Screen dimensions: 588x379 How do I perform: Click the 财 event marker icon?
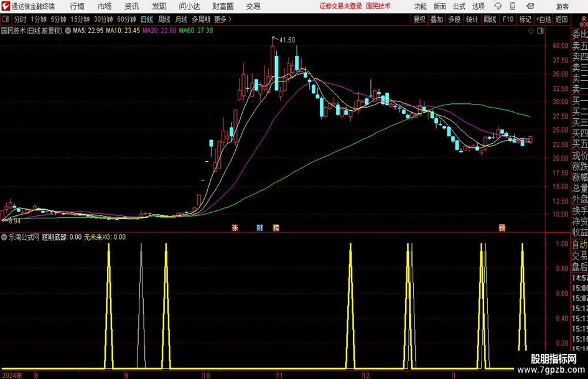coord(259,228)
